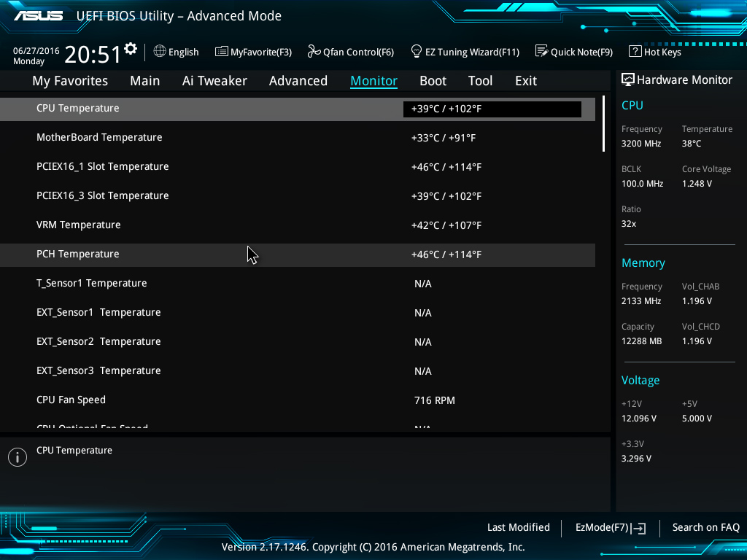Click the ASUS logo
Screen dimensions: 747x560
click(38, 16)
